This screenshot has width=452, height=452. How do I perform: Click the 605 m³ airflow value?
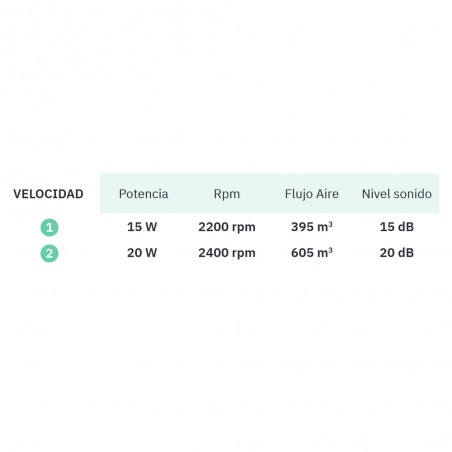point(312,252)
